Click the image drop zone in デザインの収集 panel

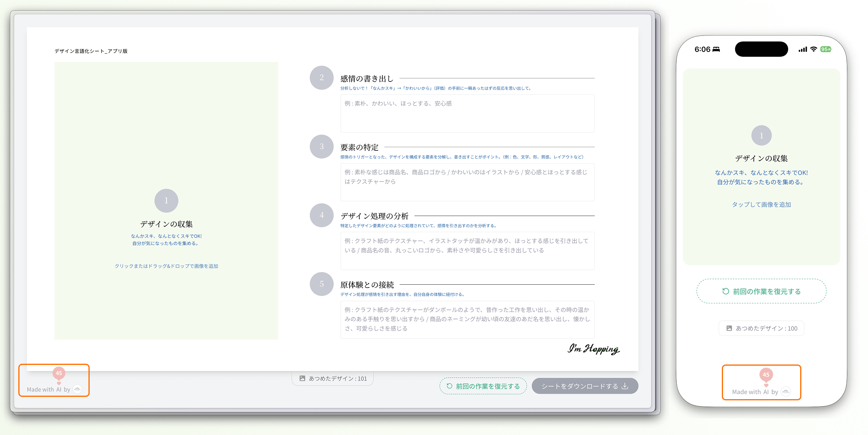tap(166, 201)
